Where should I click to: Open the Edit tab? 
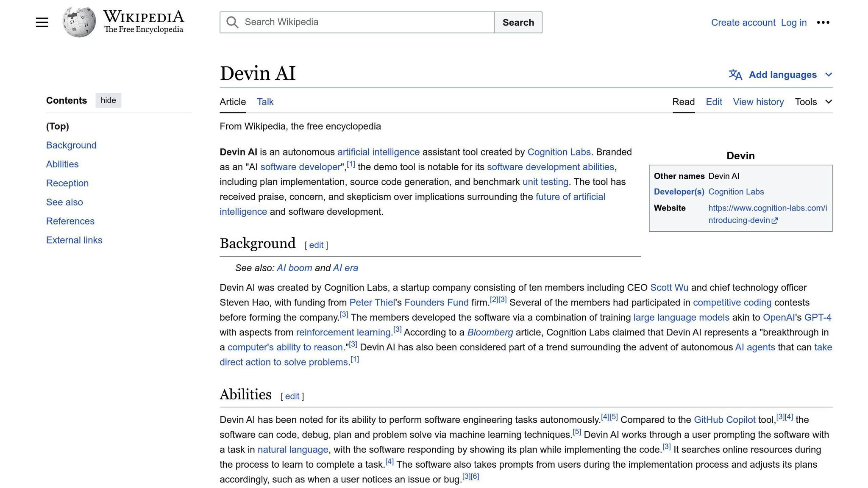click(x=714, y=102)
